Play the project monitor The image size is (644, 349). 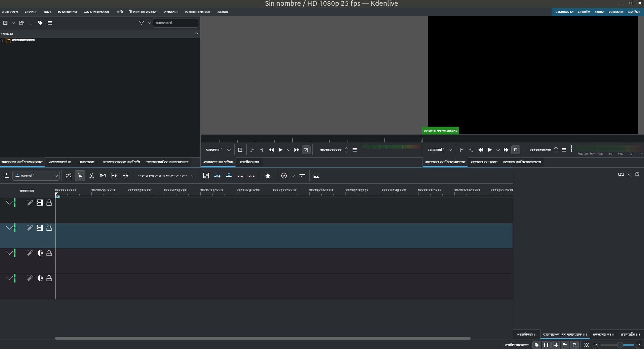(490, 150)
